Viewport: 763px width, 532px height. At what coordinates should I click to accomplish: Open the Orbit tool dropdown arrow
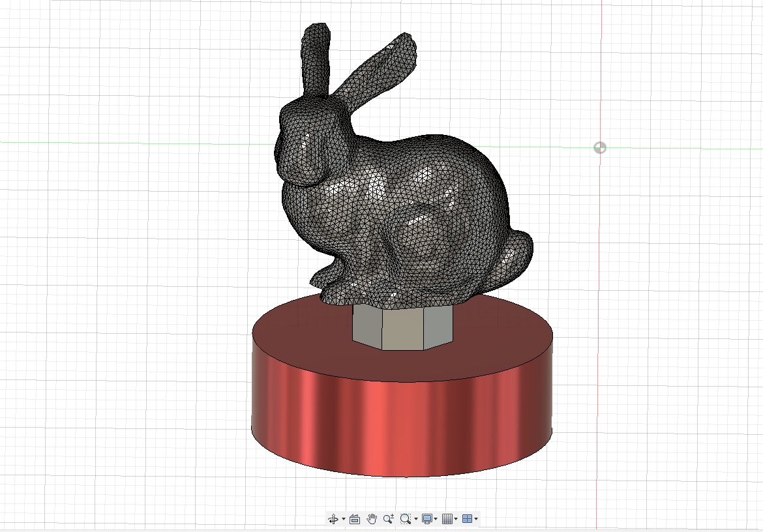(x=344, y=519)
